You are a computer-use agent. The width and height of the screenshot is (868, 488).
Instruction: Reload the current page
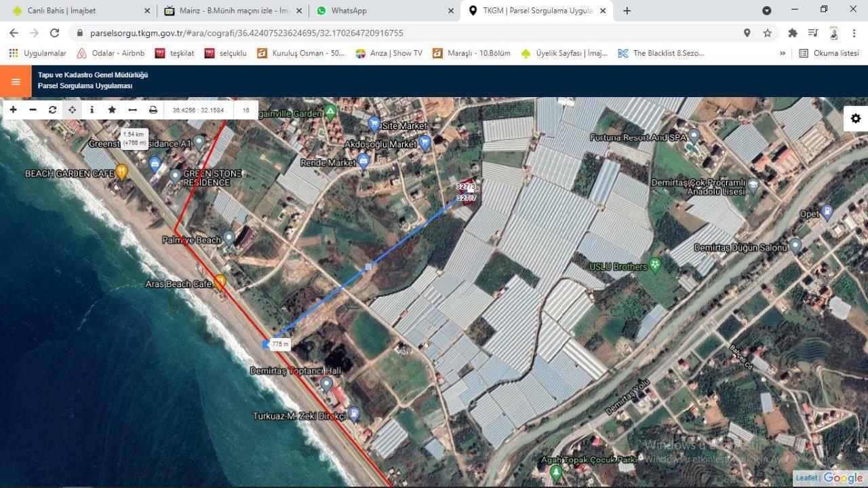(54, 33)
